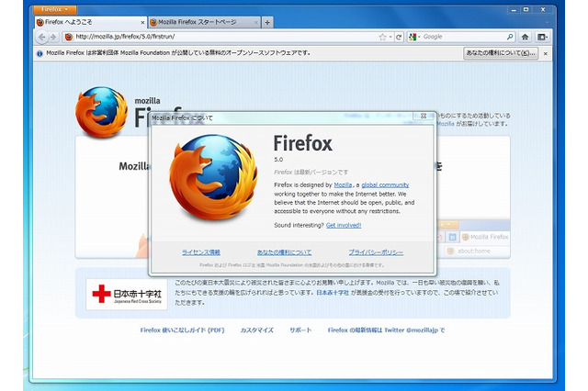Open プライバシーポリシー link in dialog
588x391 pixels.
376,252
